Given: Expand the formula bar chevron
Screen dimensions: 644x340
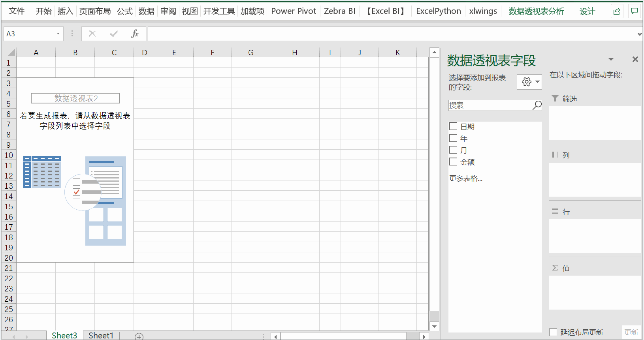Looking at the screenshot, I should click(640, 34).
